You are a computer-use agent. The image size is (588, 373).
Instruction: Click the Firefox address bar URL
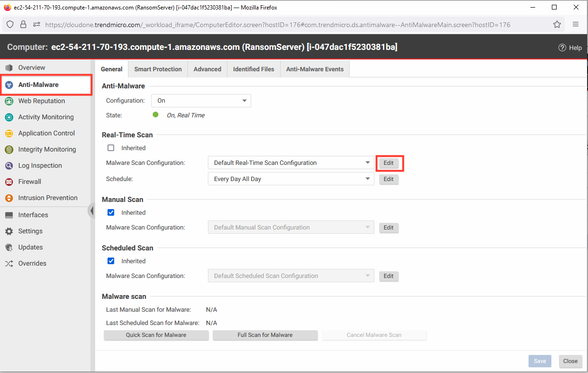coord(278,25)
